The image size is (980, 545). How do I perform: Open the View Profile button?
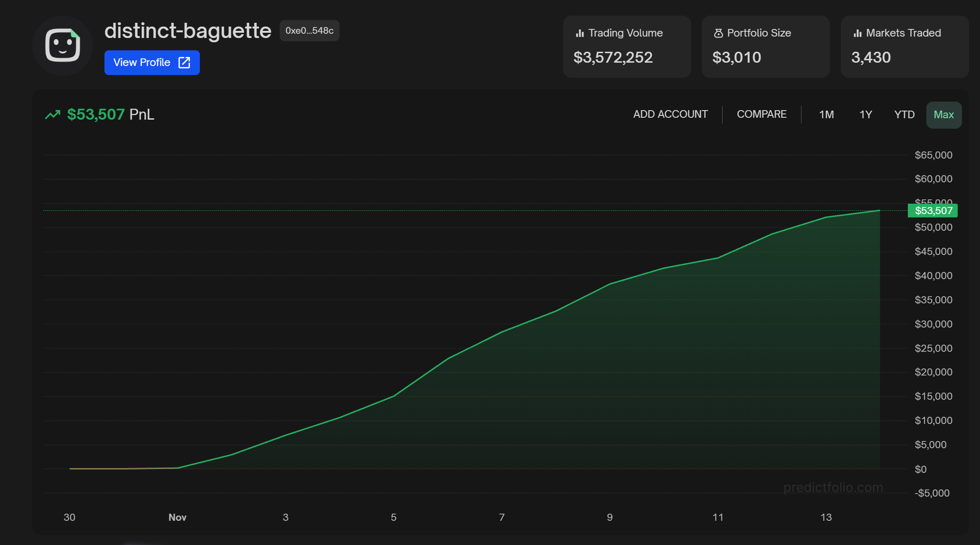point(152,63)
